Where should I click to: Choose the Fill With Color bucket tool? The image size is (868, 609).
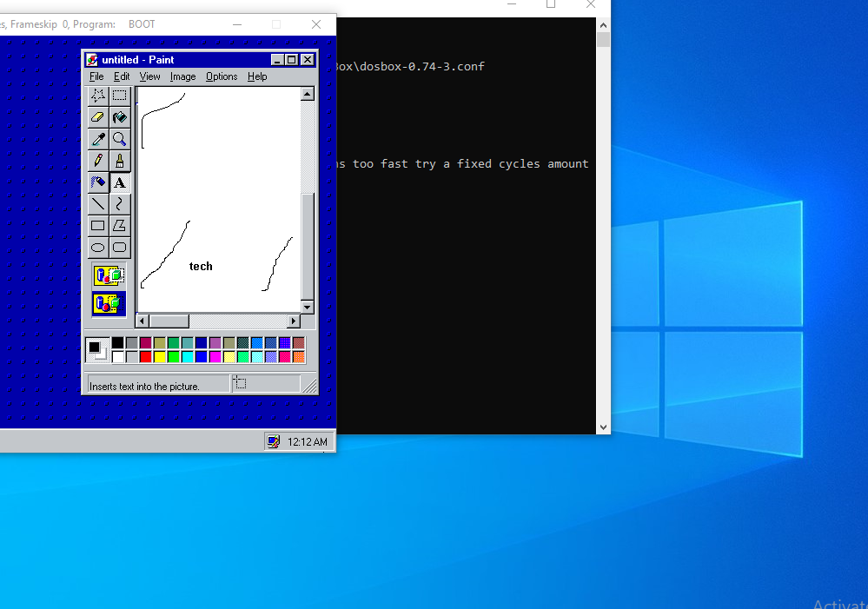[120, 117]
